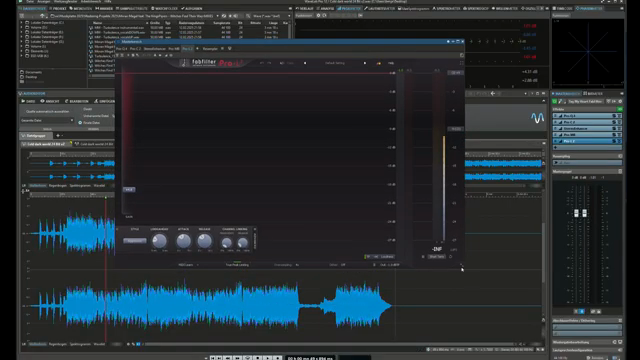Click the green master section power icon
Screen dimensions: 640x360
click(554, 101)
